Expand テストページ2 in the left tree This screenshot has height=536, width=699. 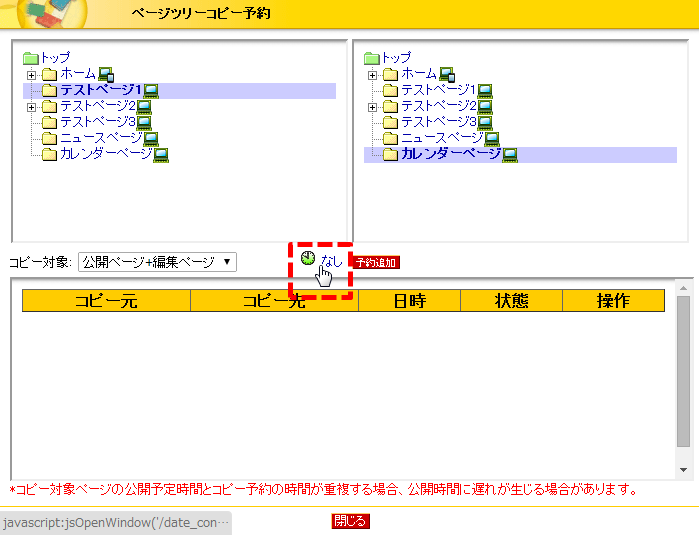31,107
